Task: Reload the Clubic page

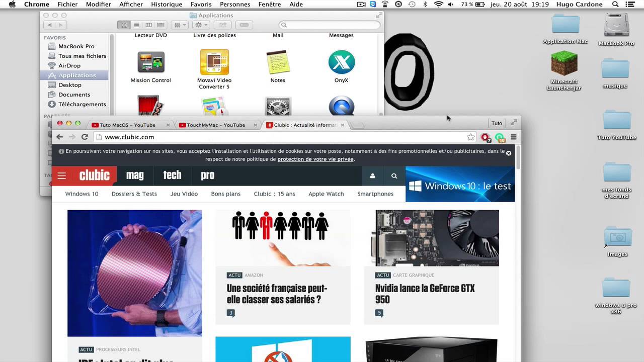Action: point(85,137)
